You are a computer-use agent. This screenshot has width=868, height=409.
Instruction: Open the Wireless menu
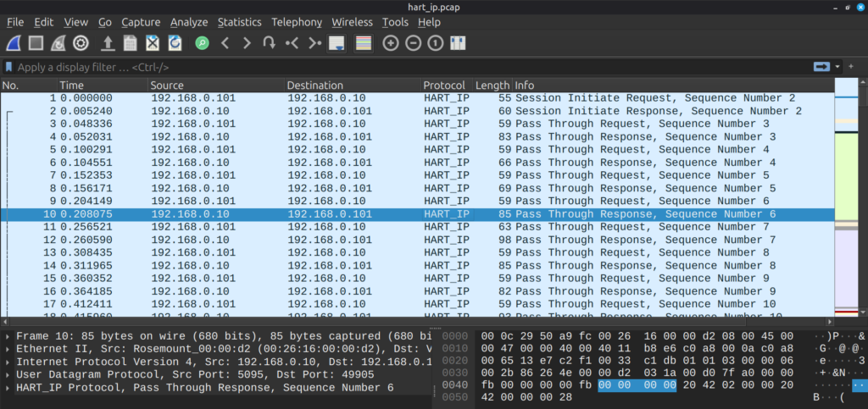point(352,22)
